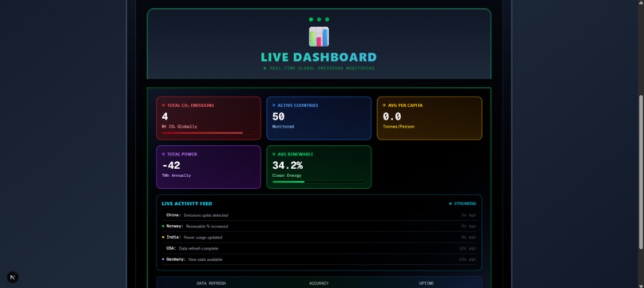Click the bar chart dashboard icon
Image resolution: width=644 pixels, height=288 pixels.
click(x=319, y=37)
